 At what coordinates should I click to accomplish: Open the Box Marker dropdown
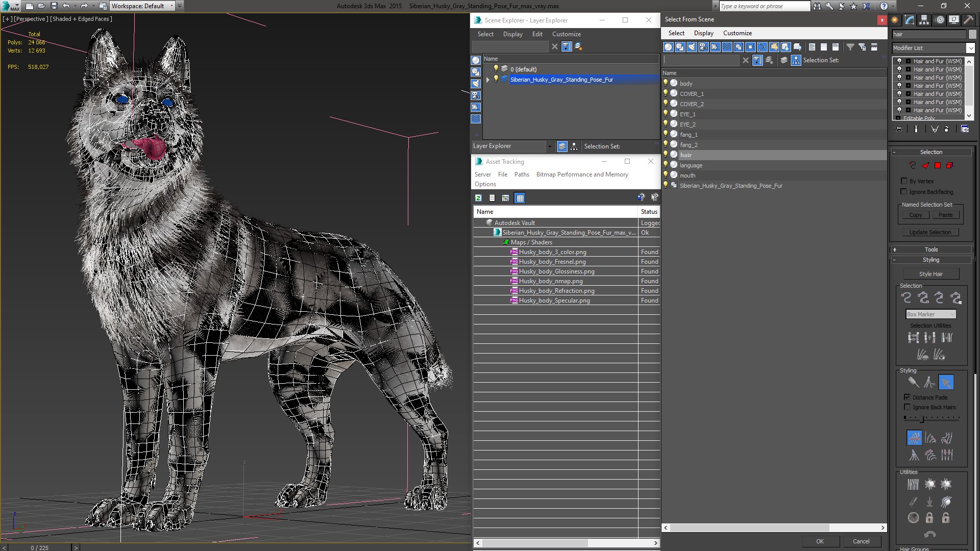coord(930,314)
